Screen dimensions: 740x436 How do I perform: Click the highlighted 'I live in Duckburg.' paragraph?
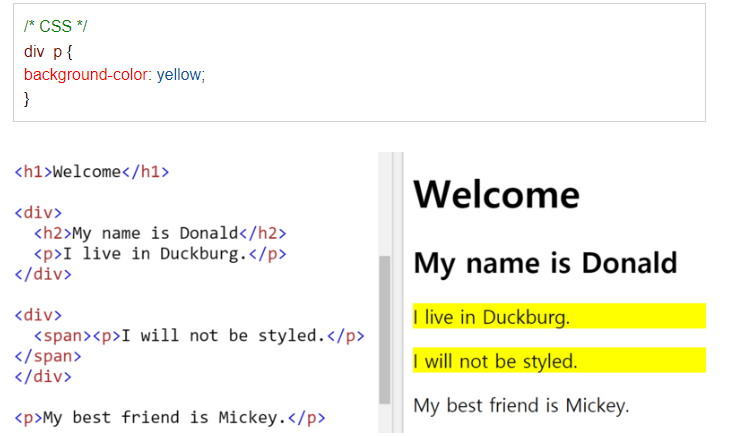(x=559, y=316)
